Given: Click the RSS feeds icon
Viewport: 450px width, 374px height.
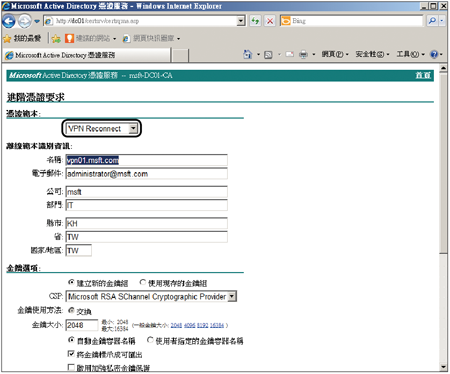Looking at the screenshot, I should 268,55.
